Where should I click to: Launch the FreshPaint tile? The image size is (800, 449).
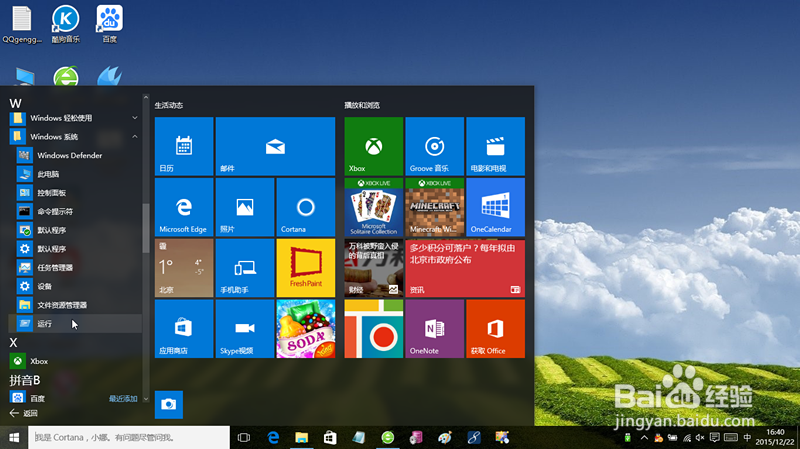(x=306, y=268)
